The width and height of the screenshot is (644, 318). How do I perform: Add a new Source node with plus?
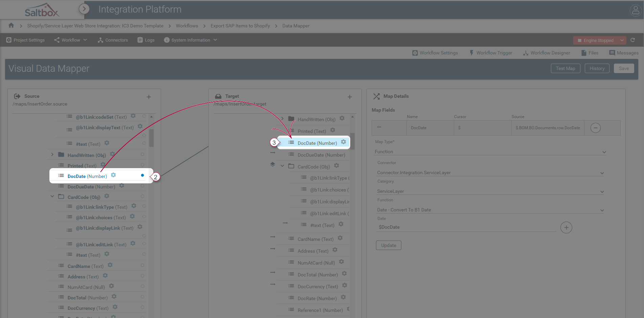pyautogui.click(x=149, y=97)
